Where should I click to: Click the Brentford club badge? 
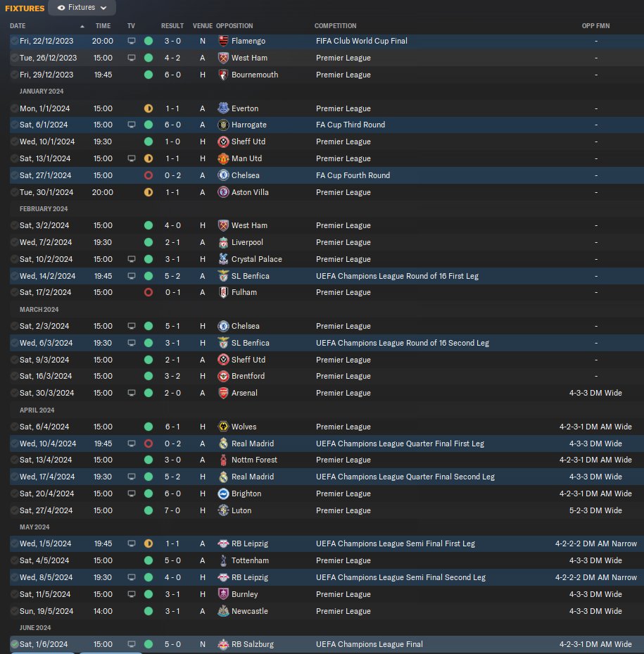pos(224,376)
